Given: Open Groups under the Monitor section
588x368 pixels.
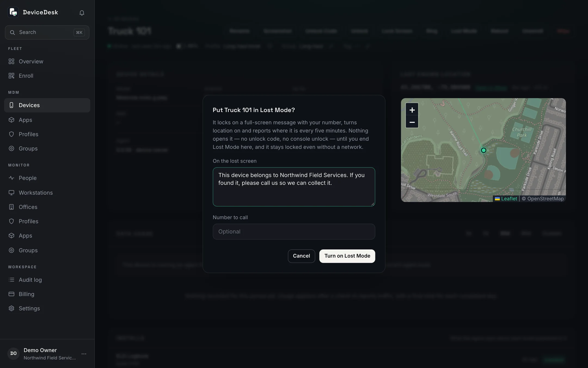Looking at the screenshot, I should pyautogui.click(x=47, y=250).
